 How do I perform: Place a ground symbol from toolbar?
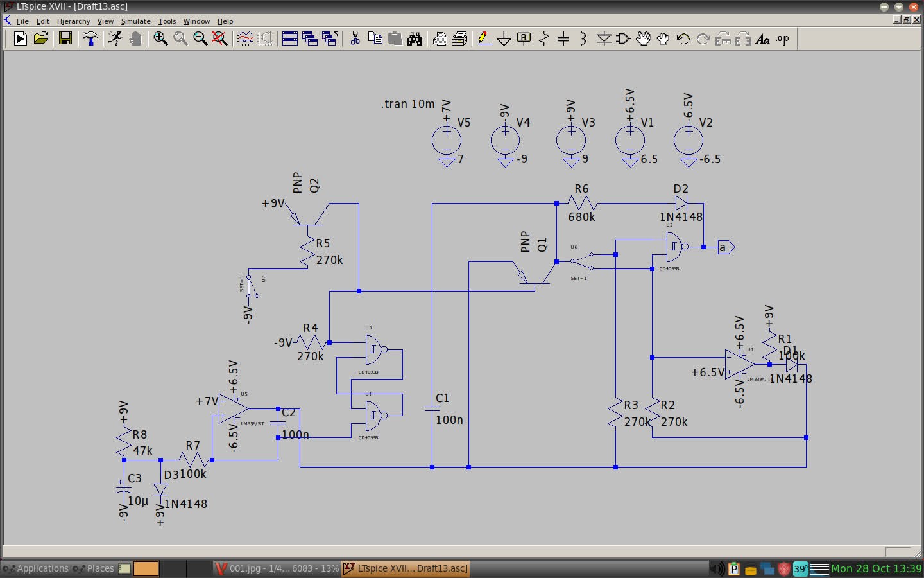[x=504, y=39]
